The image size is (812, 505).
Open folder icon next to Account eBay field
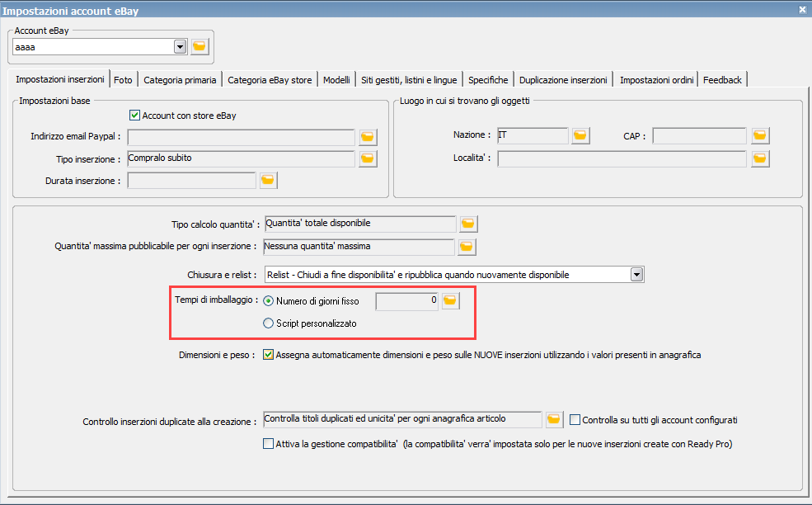[x=199, y=47]
